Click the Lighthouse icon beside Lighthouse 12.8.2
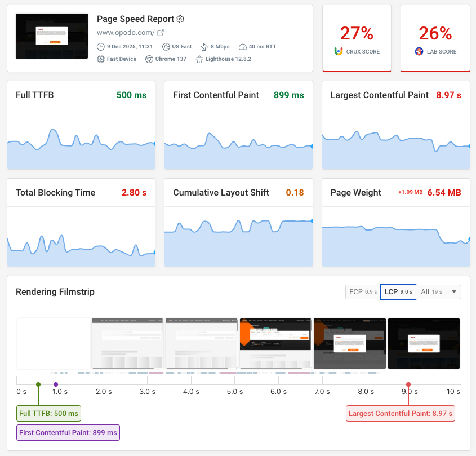476x456 pixels. pos(198,59)
